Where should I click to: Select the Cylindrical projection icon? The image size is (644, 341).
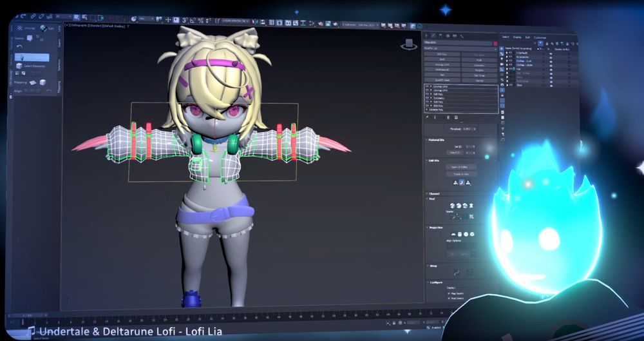click(x=460, y=234)
